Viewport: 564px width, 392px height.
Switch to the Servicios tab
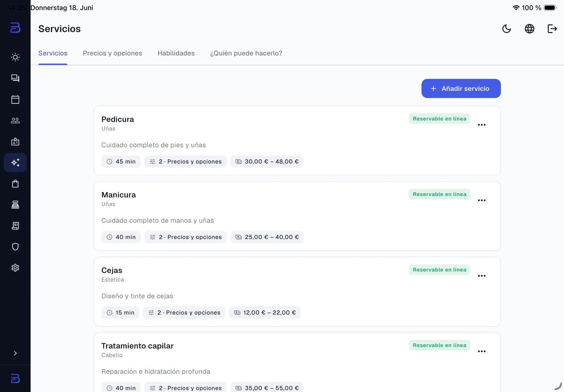[x=53, y=53]
